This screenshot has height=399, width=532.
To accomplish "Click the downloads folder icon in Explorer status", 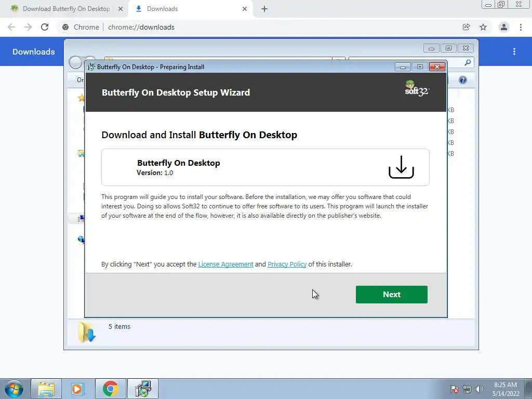I will tap(87, 332).
